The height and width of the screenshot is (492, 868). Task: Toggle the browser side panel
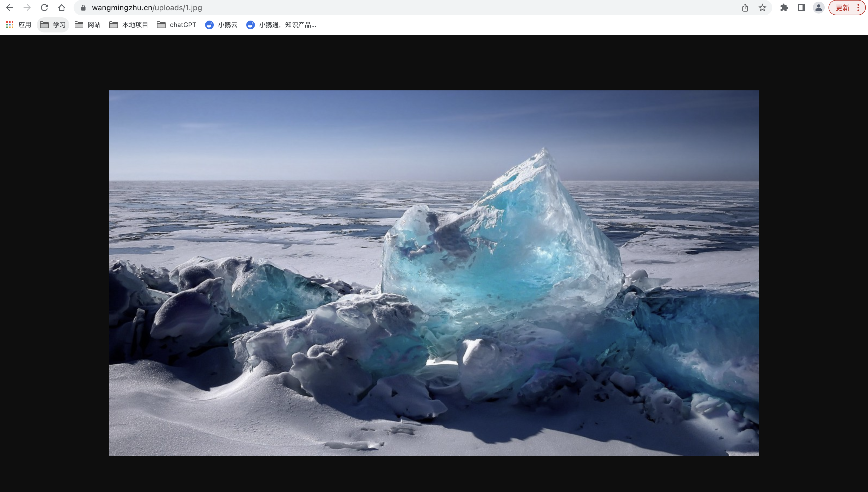click(801, 7)
